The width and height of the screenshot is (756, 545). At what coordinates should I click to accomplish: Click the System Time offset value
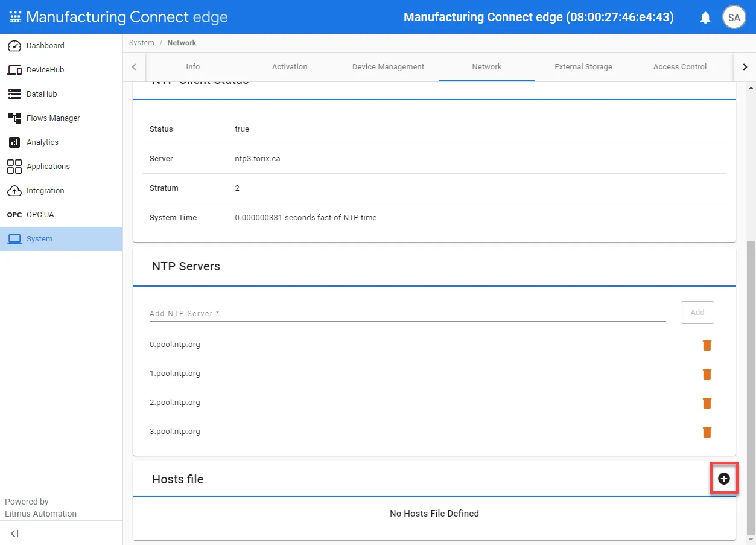(306, 218)
